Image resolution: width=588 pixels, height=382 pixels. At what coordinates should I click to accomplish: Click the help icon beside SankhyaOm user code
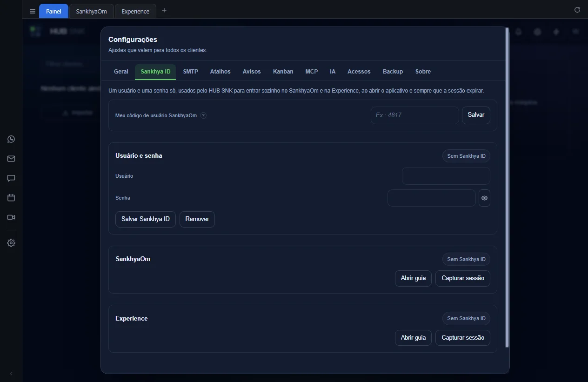[203, 115]
